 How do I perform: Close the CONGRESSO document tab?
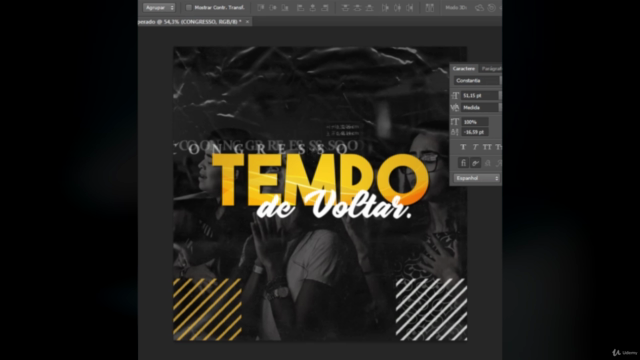[x=247, y=22]
